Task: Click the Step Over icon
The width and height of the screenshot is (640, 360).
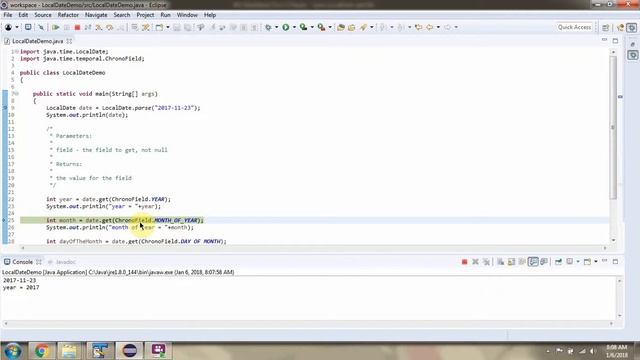Action: [110, 27]
